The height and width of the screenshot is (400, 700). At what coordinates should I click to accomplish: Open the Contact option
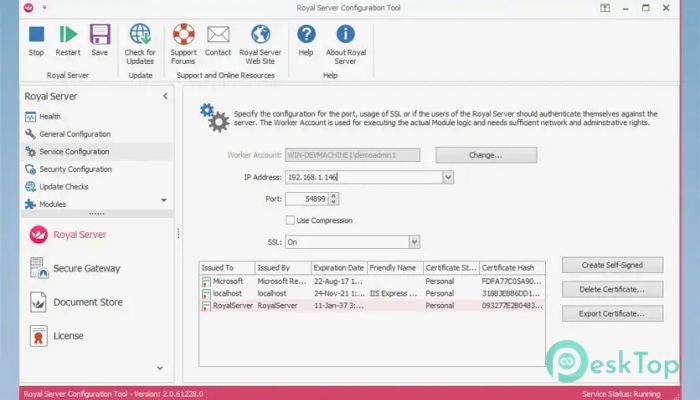[x=218, y=41]
